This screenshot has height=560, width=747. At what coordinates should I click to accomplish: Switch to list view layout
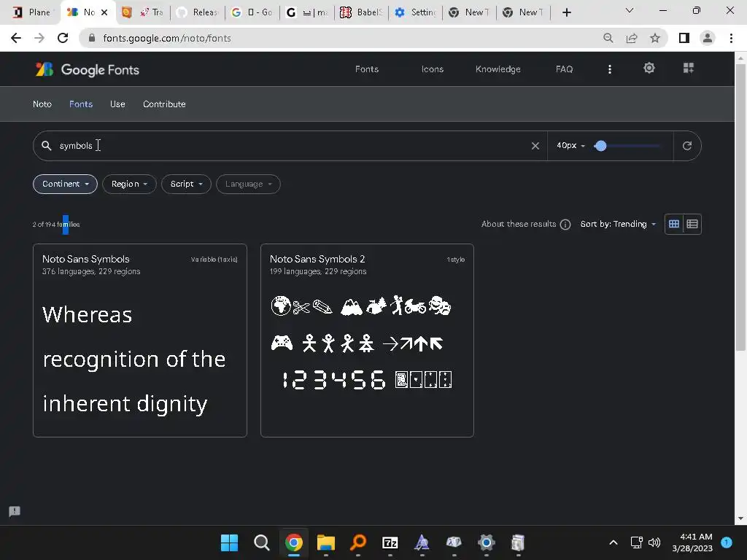pos(692,224)
